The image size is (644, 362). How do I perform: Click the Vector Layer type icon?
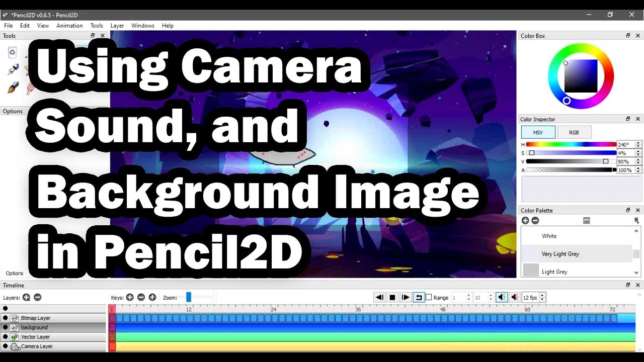(14, 337)
